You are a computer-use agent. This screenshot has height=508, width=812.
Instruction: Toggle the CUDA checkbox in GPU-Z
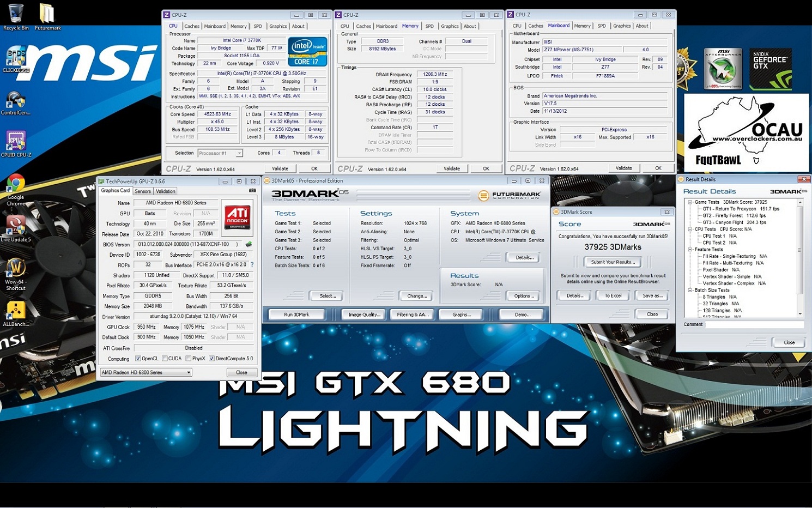165,359
